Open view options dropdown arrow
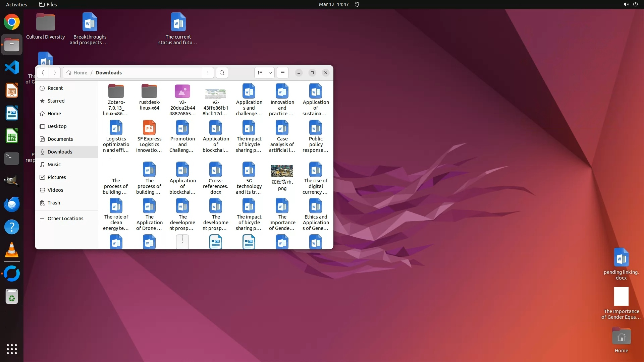This screenshot has width=644, height=362. 270,73
